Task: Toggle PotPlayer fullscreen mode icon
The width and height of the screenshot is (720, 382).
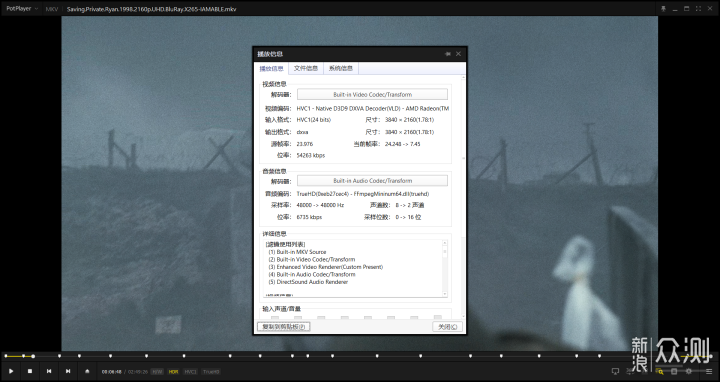Action: 698,9
